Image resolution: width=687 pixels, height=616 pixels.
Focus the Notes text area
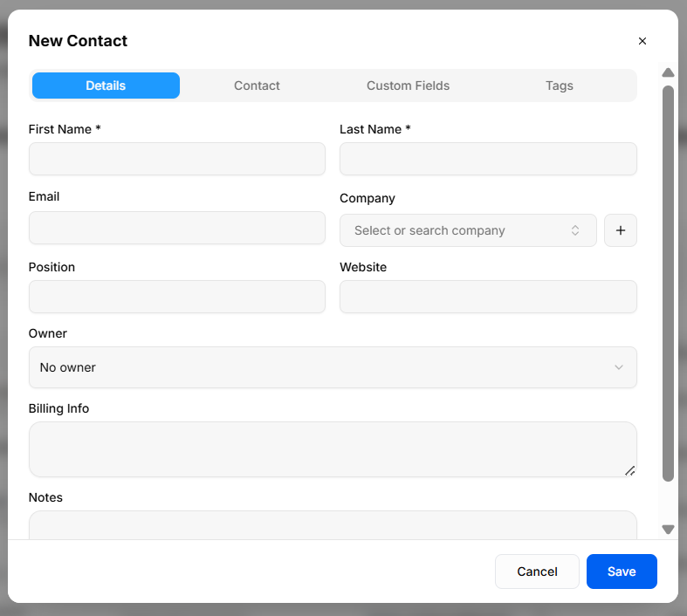pos(333,525)
